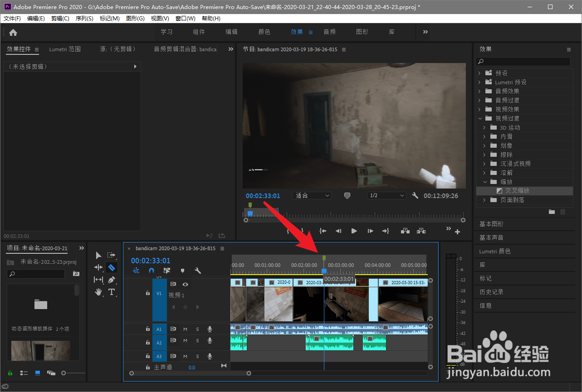This screenshot has height=392, width=582.
Task: Step back one frame
Action: coord(338,231)
